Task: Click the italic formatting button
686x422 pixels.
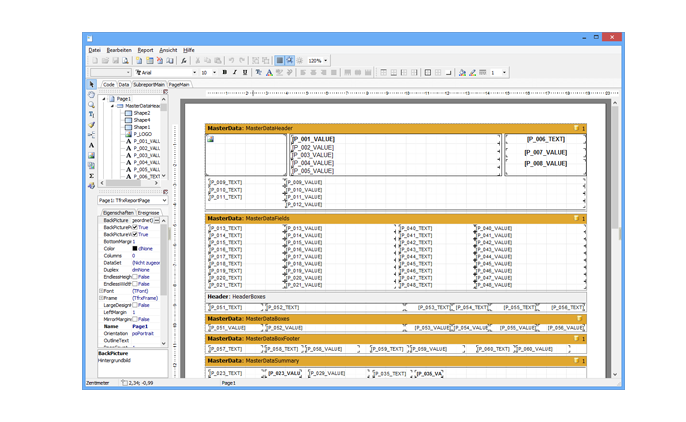Action: point(234,73)
